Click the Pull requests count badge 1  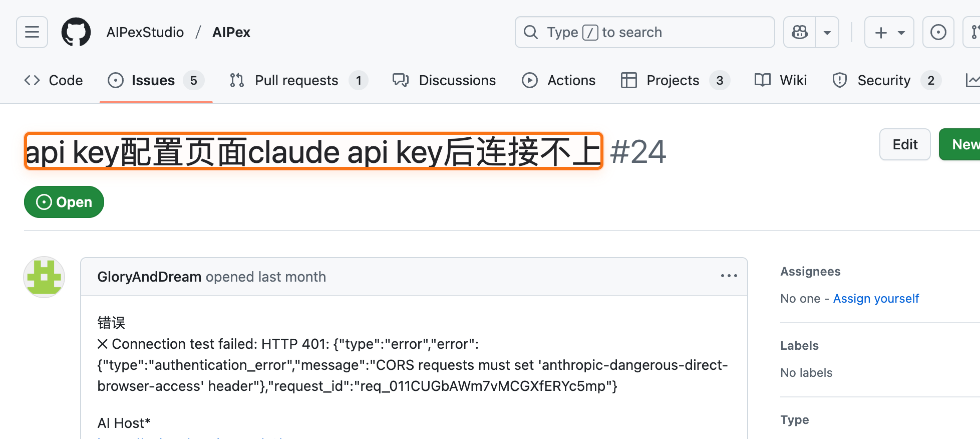coord(359,80)
